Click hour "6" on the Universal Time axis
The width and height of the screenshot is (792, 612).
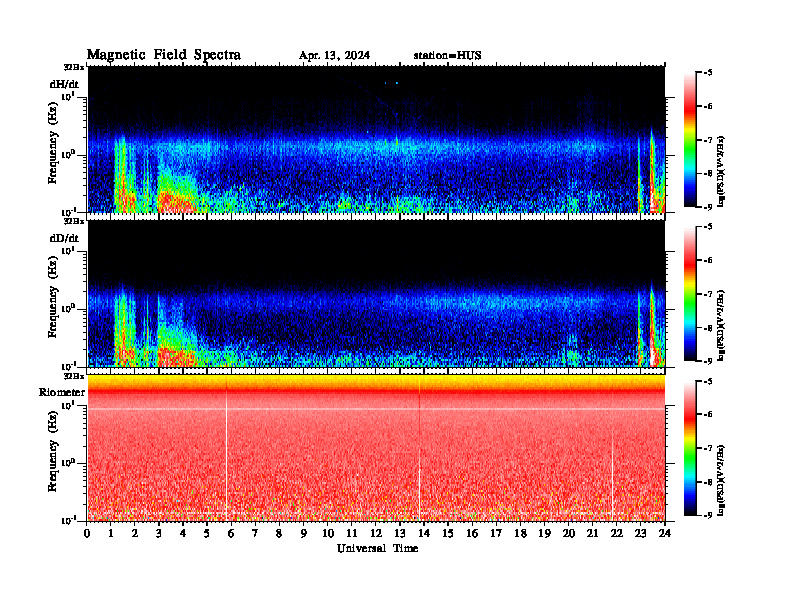tap(231, 533)
